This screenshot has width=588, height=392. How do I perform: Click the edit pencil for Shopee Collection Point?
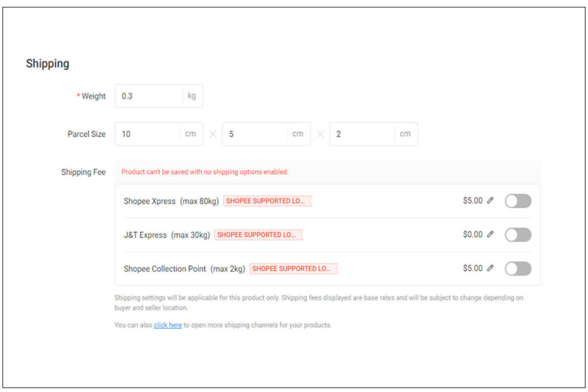490,268
